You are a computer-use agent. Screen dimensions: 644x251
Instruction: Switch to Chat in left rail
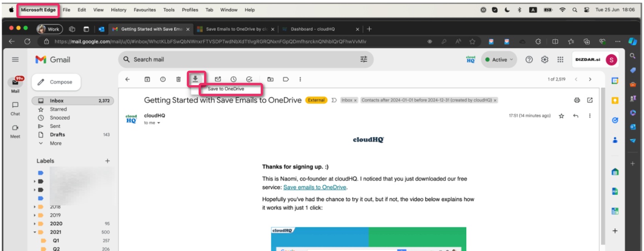coord(15,108)
